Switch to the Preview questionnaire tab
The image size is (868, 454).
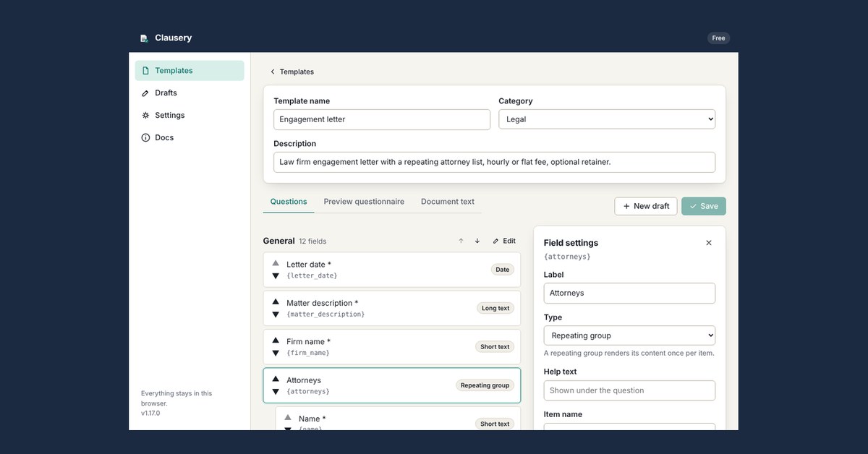pos(364,202)
